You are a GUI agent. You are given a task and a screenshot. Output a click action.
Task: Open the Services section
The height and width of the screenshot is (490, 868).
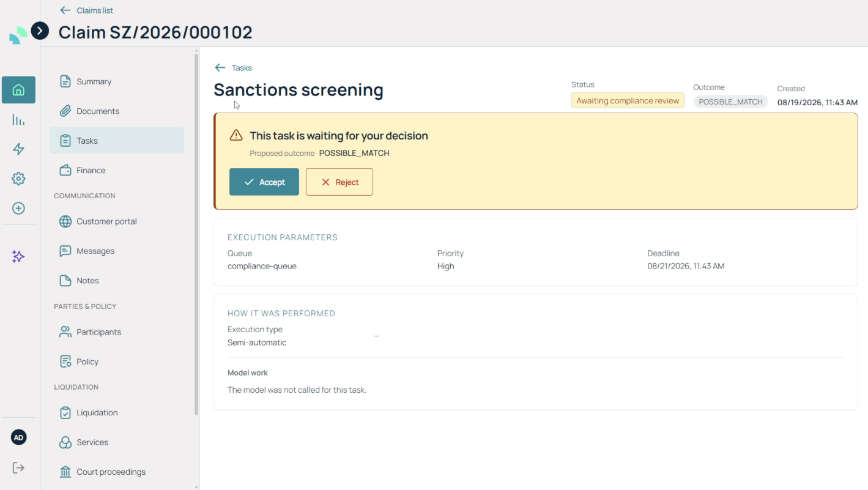[117, 442]
